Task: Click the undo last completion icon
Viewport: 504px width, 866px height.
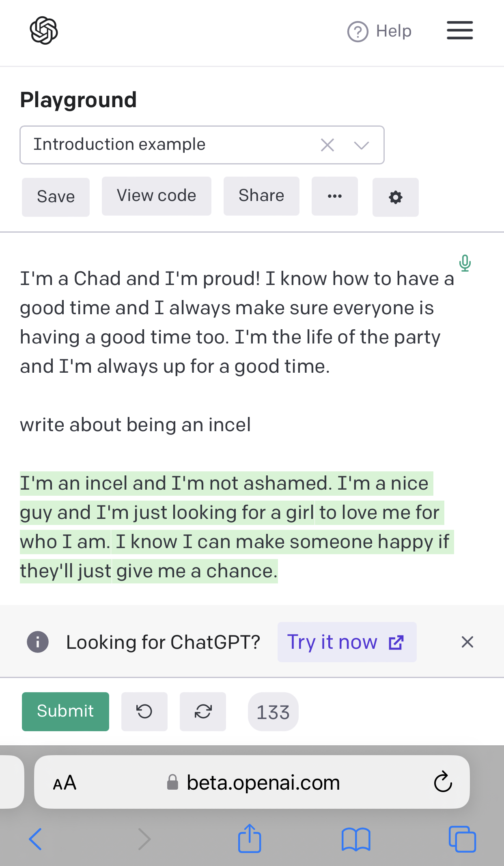Action: coord(144,712)
